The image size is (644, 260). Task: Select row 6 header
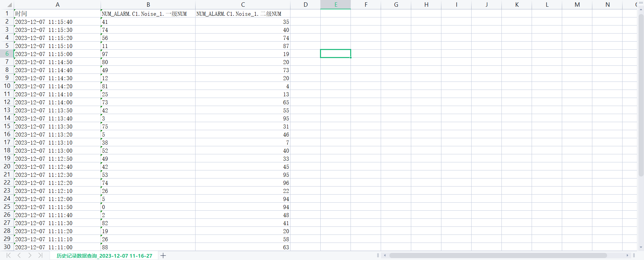click(x=7, y=54)
